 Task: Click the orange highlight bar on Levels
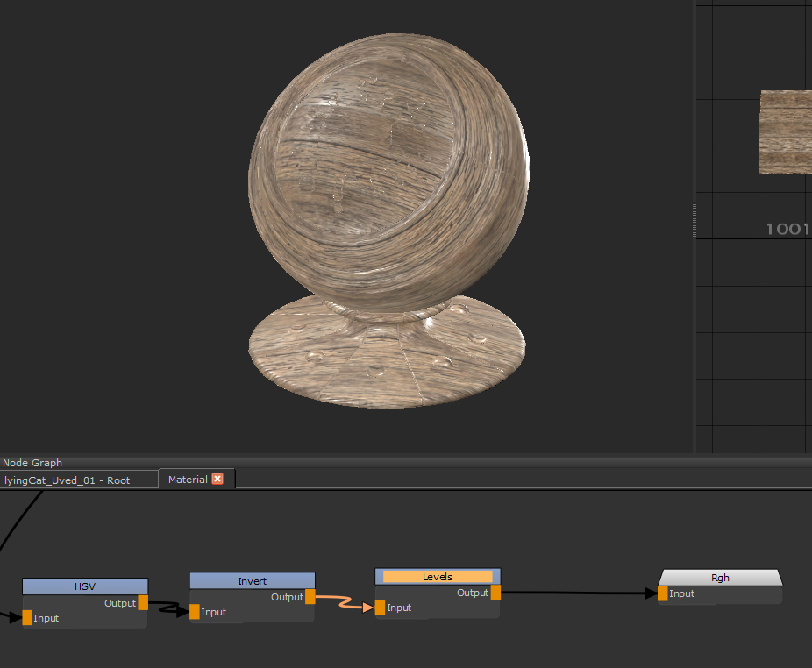(x=437, y=577)
